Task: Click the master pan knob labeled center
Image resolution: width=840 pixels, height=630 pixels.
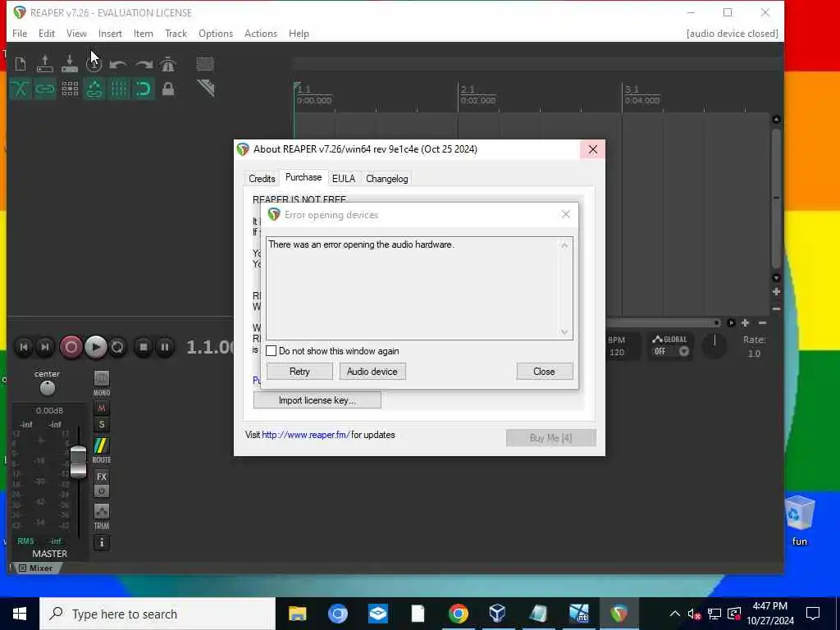Action: [x=47, y=388]
